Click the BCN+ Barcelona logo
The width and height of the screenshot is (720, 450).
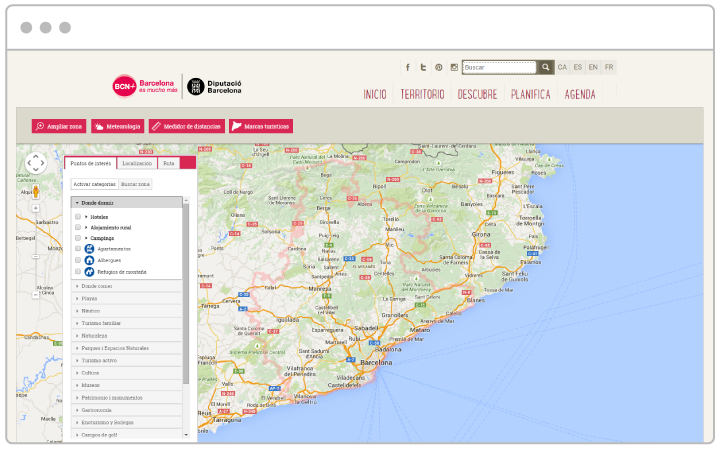point(145,86)
